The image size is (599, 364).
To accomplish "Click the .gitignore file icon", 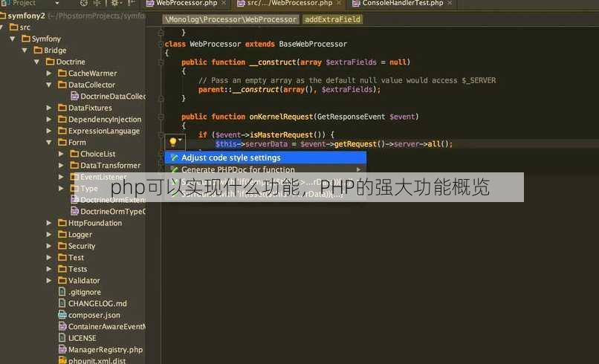I will tap(62, 292).
